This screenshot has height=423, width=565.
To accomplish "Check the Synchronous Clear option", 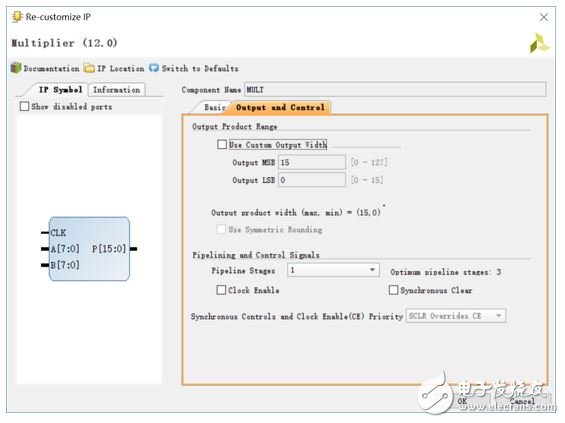I will (x=393, y=290).
